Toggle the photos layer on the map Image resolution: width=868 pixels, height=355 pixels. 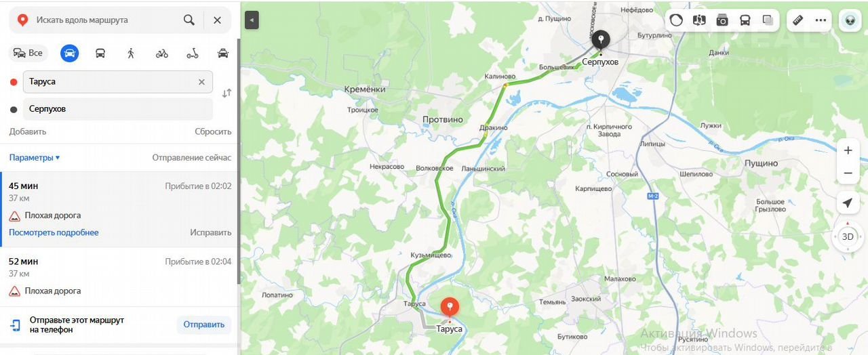[x=722, y=20]
